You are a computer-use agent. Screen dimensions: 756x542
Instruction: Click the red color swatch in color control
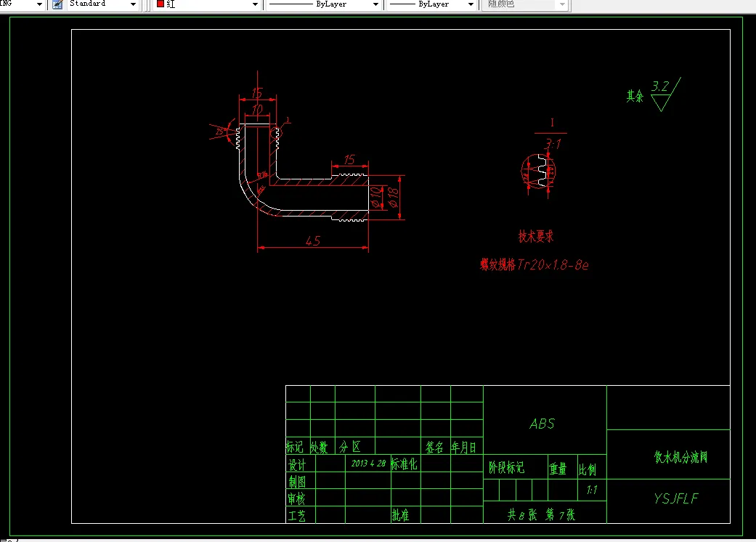click(161, 5)
